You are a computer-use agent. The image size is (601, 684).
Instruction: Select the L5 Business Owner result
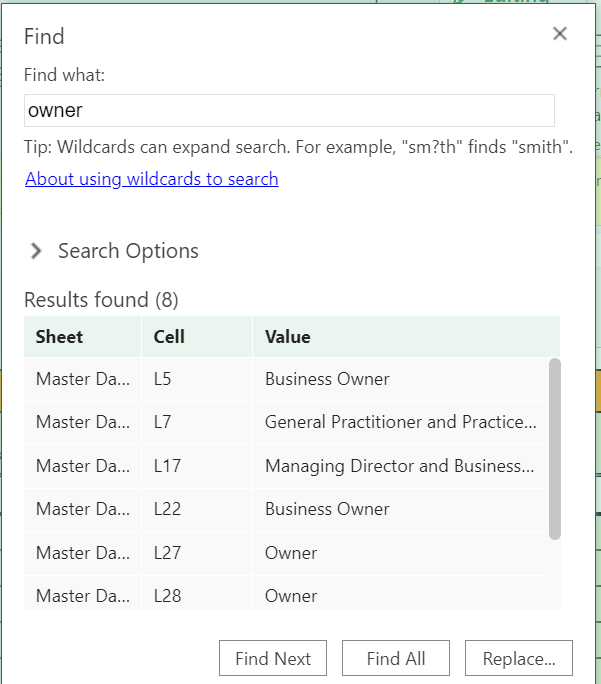(x=327, y=379)
